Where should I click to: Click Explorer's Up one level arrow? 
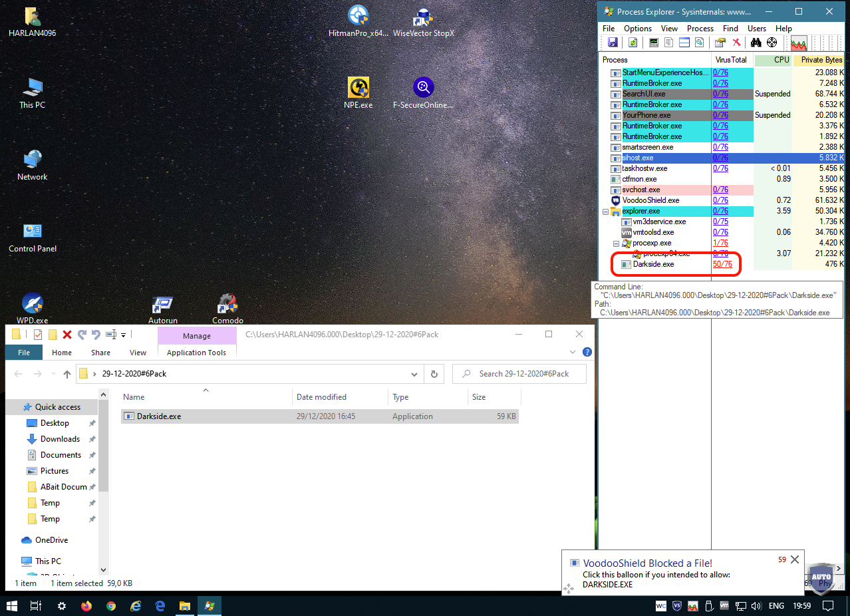67,374
